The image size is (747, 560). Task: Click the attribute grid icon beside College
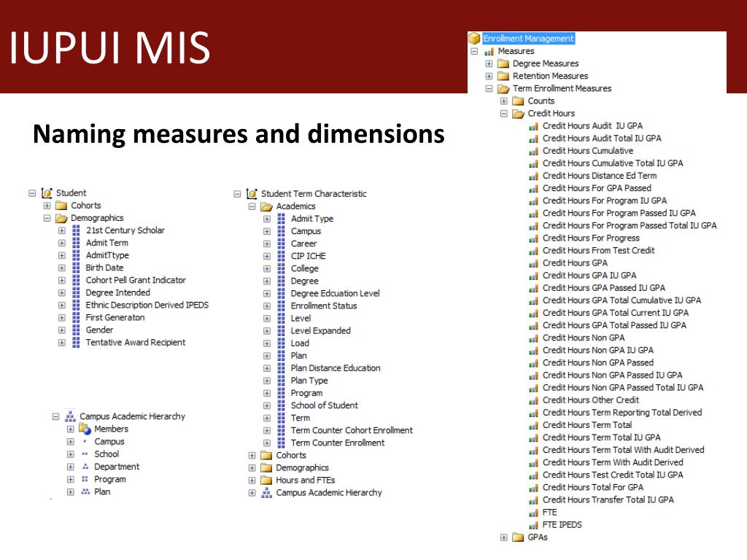click(281, 268)
